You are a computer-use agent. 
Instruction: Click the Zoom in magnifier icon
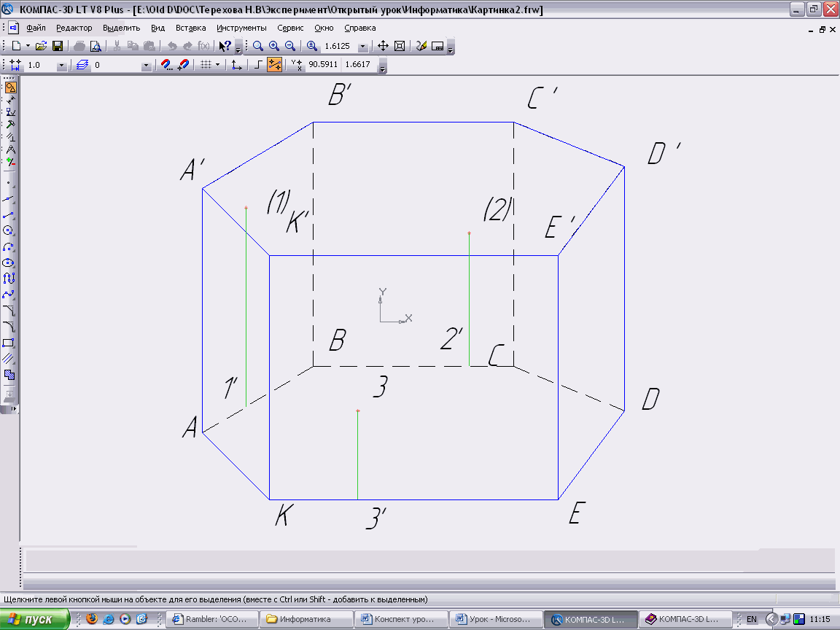(274, 46)
